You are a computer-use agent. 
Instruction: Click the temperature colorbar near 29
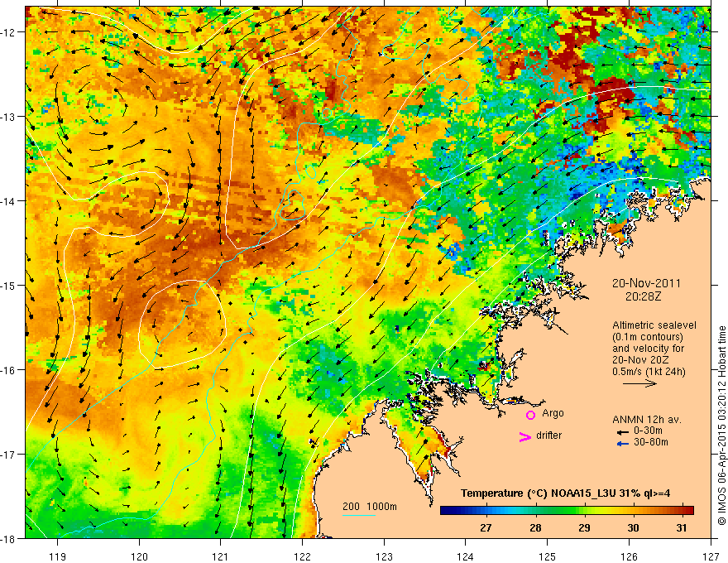[584, 511]
